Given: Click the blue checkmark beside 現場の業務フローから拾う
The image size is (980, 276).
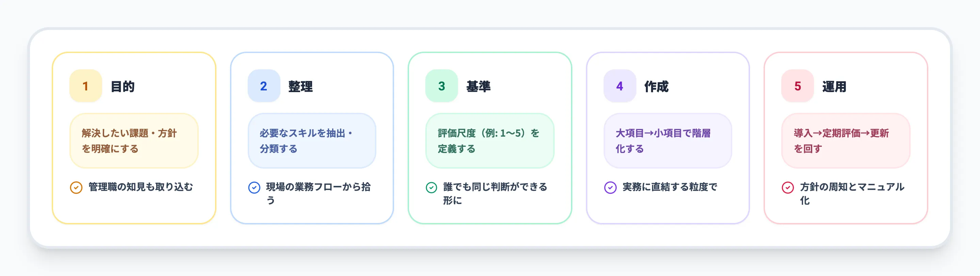Looking at the screenshot, I should coord(254,187).
